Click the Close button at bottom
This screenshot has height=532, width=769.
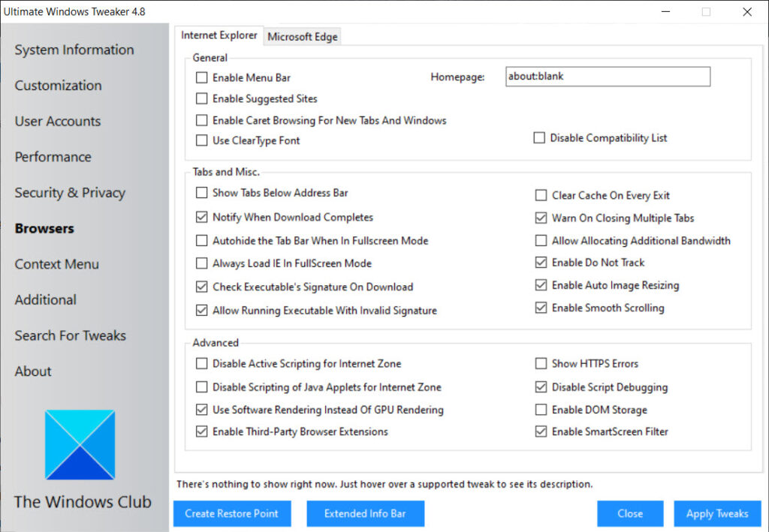coord(630,513)
